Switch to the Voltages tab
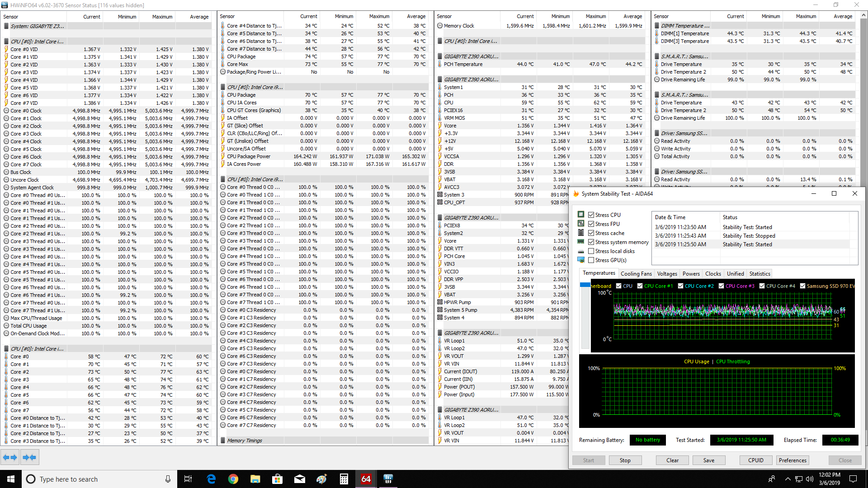The width and height of the screenshot is (868, 488). (667, 274)
